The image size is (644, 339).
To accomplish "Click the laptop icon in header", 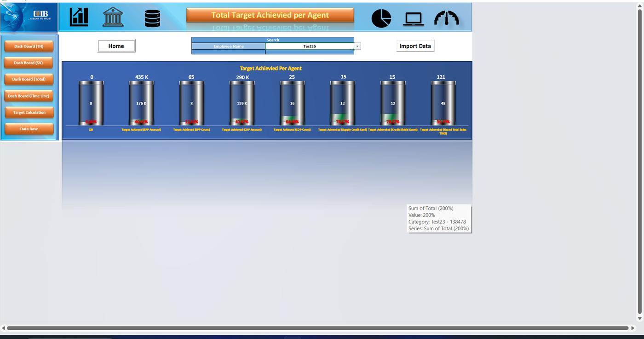I will tap(414, 18).
